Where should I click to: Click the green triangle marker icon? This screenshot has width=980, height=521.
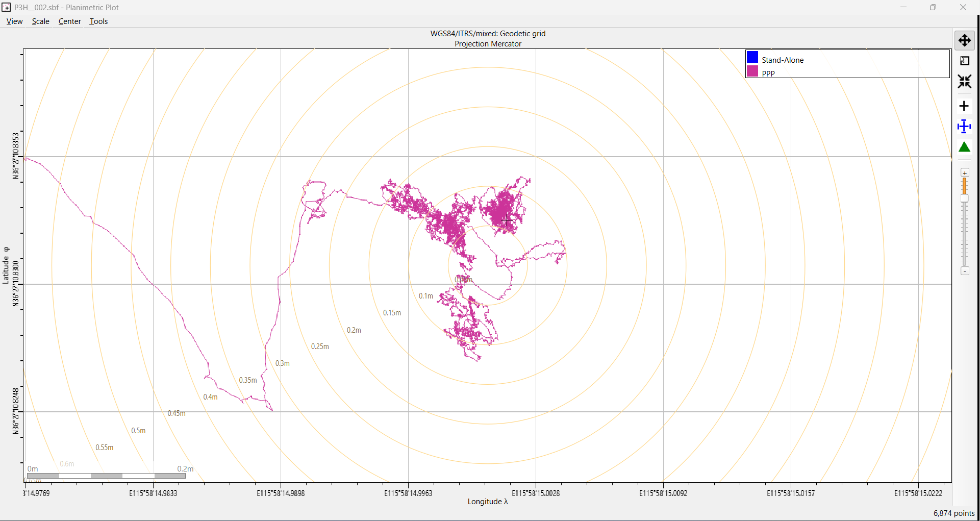pyautogui.click(x=964, y=147)
